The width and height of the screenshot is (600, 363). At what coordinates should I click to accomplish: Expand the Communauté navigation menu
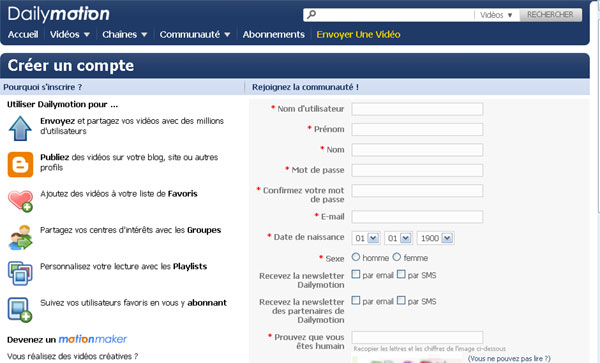(195, 34)
